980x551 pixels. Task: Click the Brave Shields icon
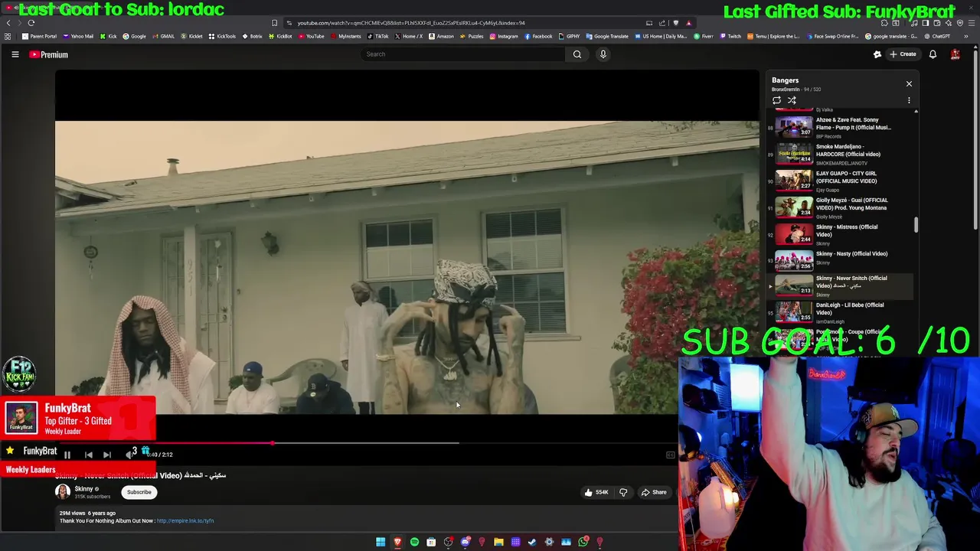click(x=675, y=23)
